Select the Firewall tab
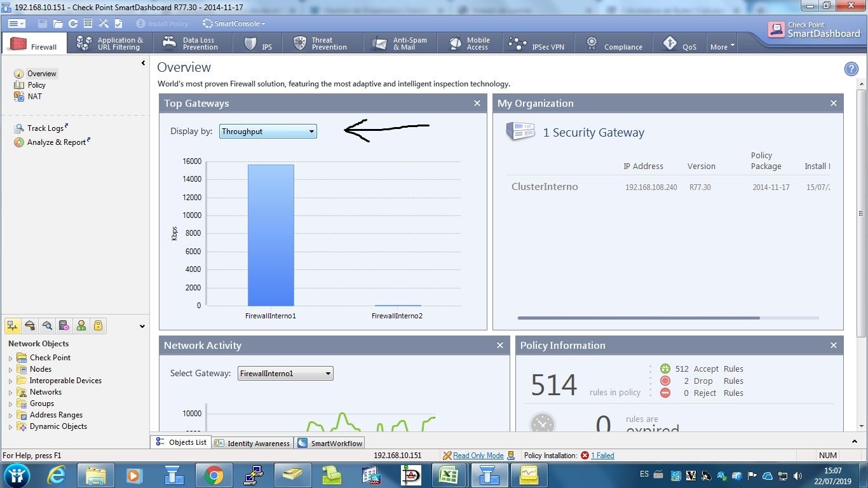Viewport: 868px width, 488px height. click(34, 43)
